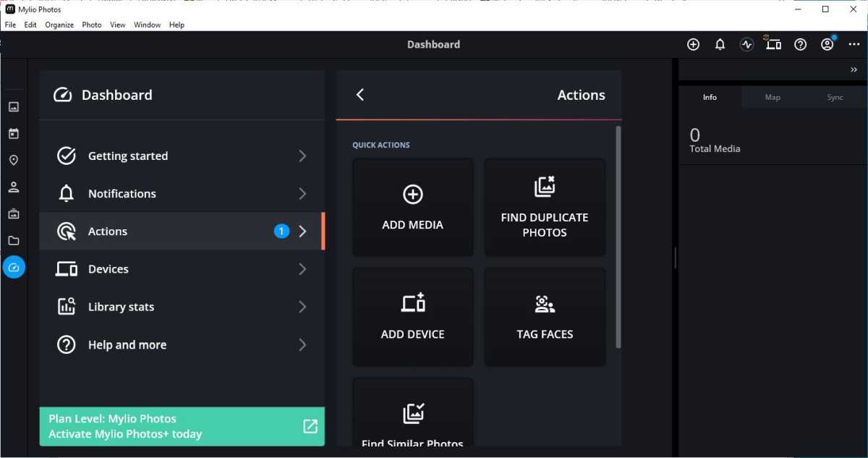Click the Devices icon in Dashboard list
This screenshot has width=868, height=458.
point(67,269)
